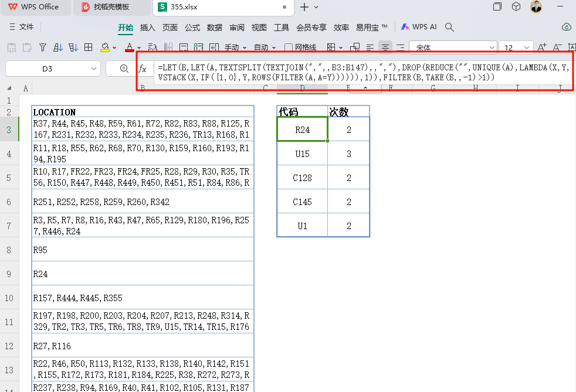Click inside the formula bar text
Image resolution: width=576 pixels, height=392 pixels.
[x=363, y=72]
